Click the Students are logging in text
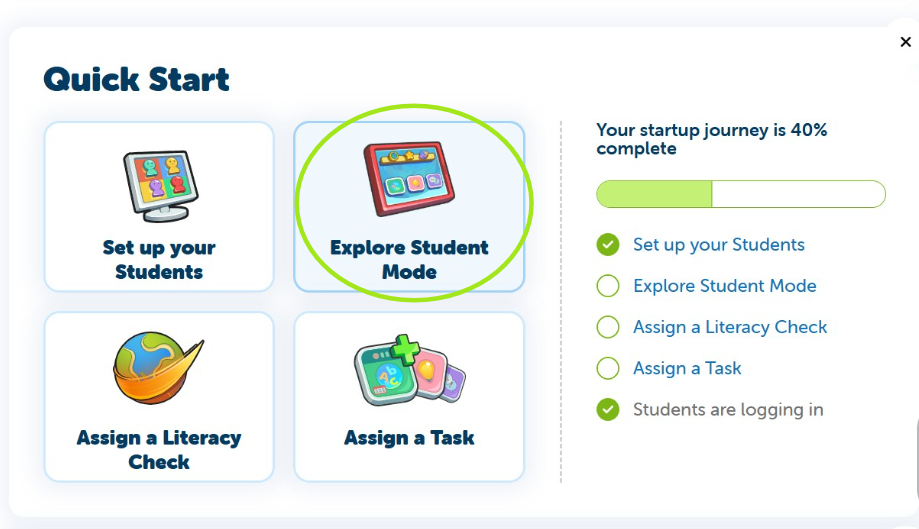This screenshot has height=529, width=919. (728, 409)
